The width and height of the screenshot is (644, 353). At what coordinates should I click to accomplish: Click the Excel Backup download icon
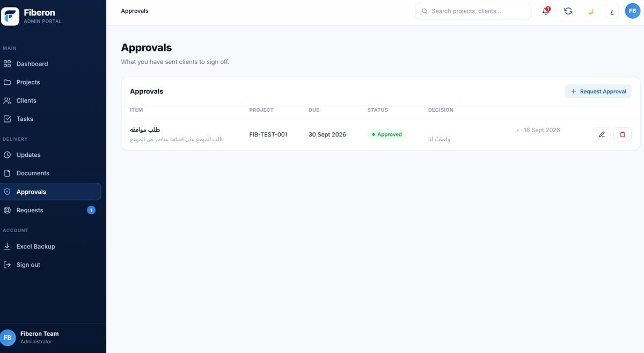pyautogui.click(x=8, y=247)
